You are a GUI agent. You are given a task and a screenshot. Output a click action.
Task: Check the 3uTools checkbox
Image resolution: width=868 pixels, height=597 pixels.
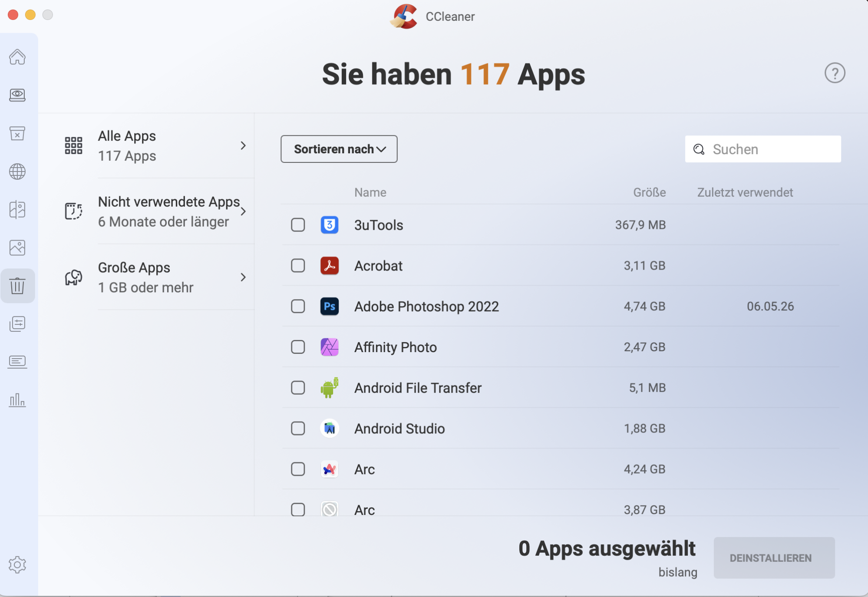point(298,225)
